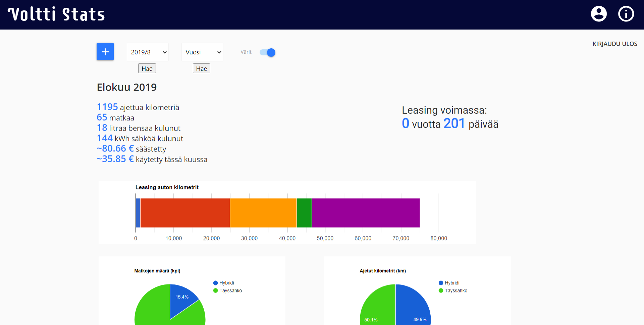Viewport: 644px width, 325px height.
Task: Click the Leasing auton kilometrit chart title
Action: coord(167,187)
